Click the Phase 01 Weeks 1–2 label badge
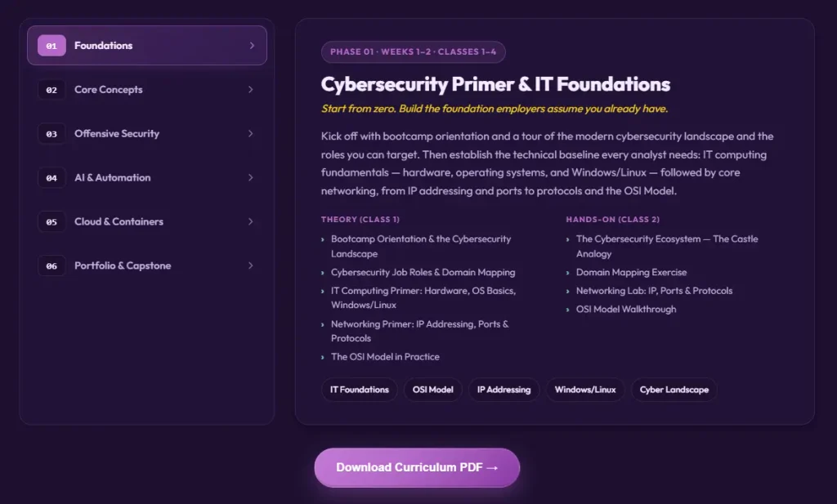The image size is (837, 504). [413, 51]
